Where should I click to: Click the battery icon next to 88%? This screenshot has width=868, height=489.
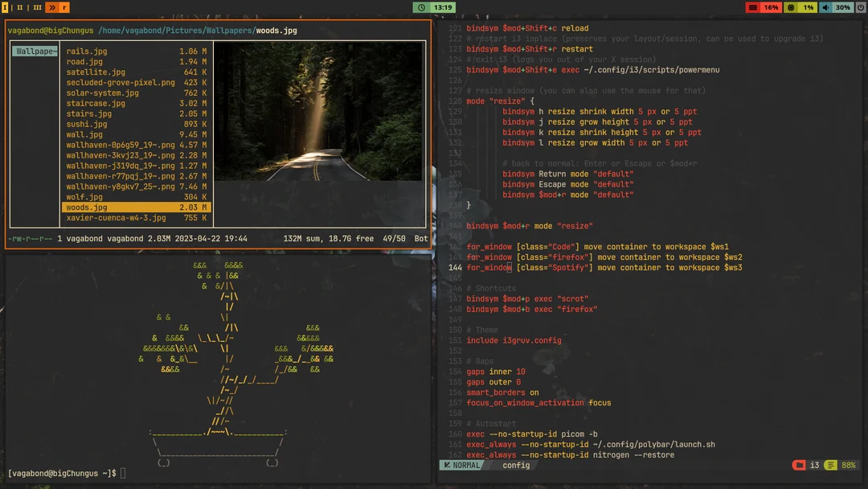click(x=831, y=465)
